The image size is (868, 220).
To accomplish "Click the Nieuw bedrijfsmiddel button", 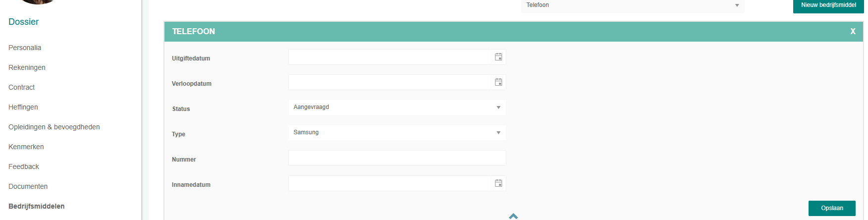I will pos(828,5).
